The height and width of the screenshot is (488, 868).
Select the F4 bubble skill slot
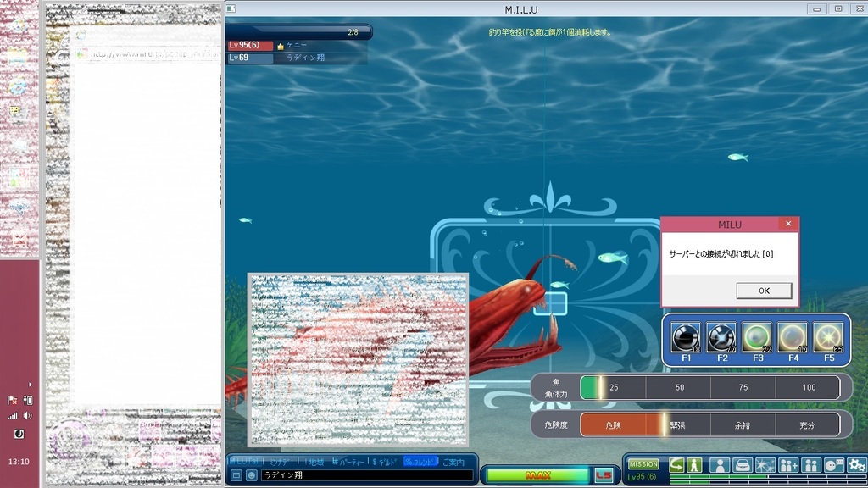click(793, 338)
